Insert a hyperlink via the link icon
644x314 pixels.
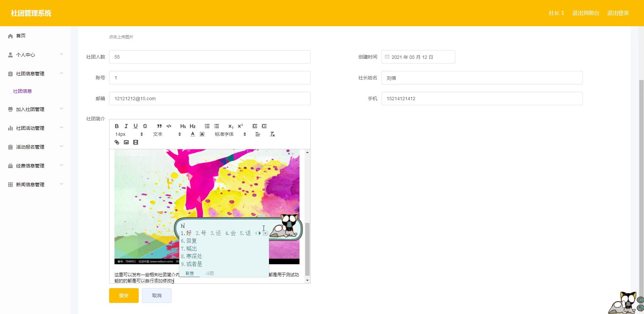click(x=117, y=142)
